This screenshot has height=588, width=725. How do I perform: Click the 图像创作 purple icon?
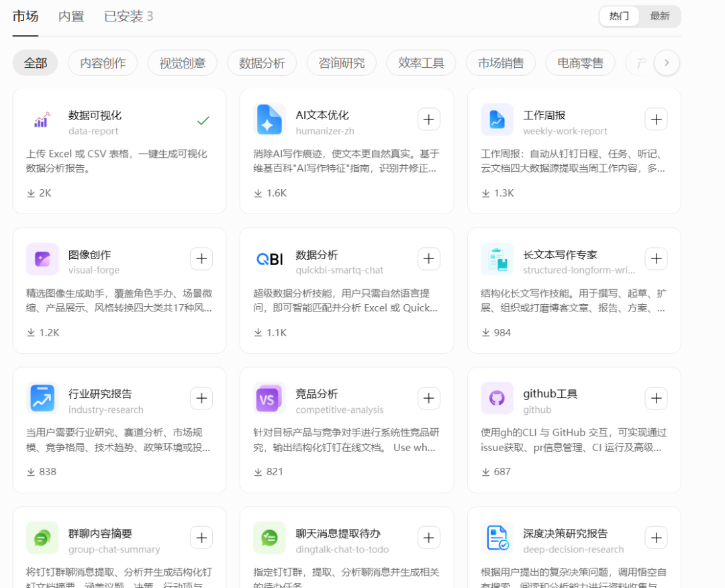coord(42,259)
